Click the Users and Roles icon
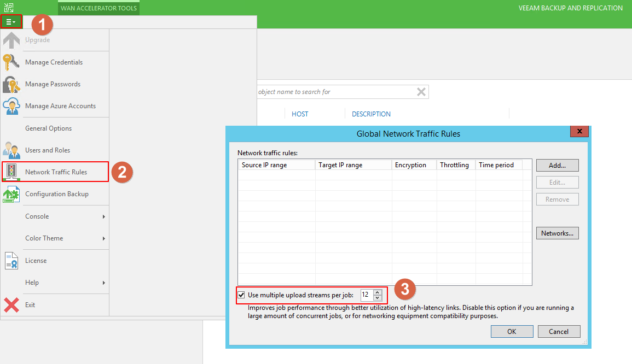Image resolution: width=632 pixels, height=364 pixels. pyautogui.click(x=11, y=150)
